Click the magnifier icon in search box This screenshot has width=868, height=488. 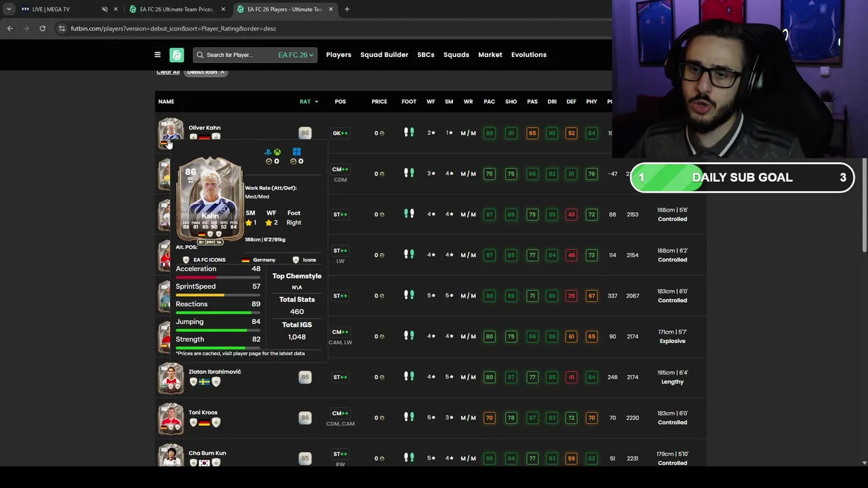click(x=200, y=55)
